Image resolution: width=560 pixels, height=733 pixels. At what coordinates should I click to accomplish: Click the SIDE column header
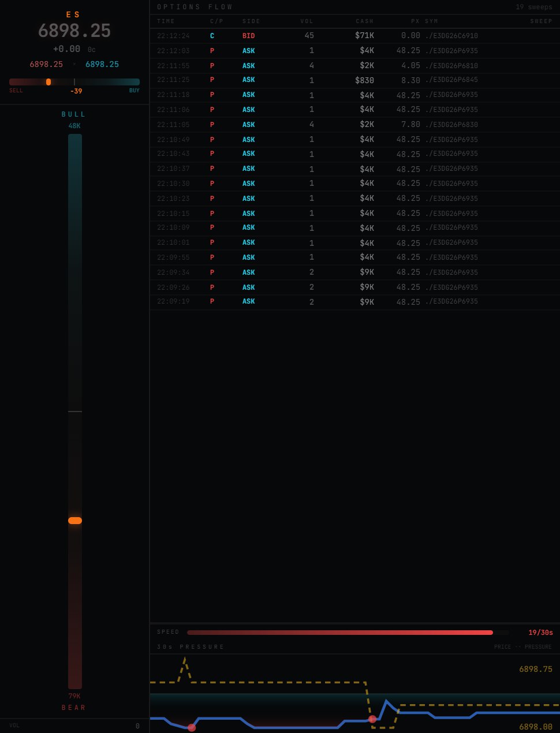[251, 21]
